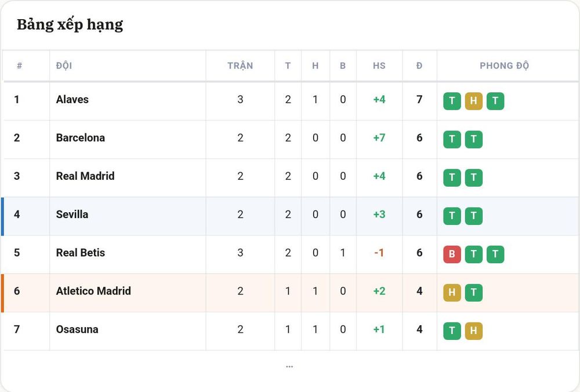
Task: Open the Barcelona team link
Action: (80, 138)
